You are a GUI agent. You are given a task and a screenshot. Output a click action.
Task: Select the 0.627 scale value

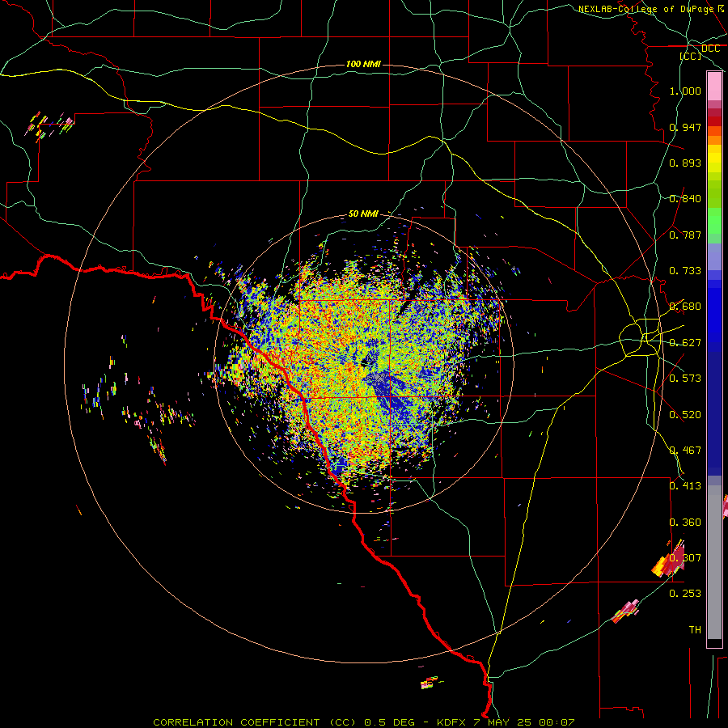coord(685,343)
